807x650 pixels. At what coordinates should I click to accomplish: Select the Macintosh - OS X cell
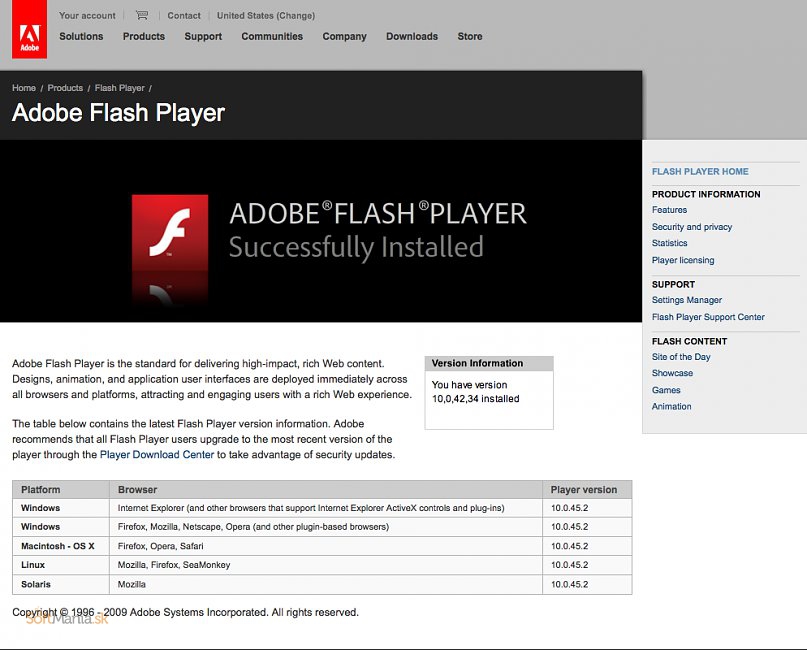pos(61,546)
